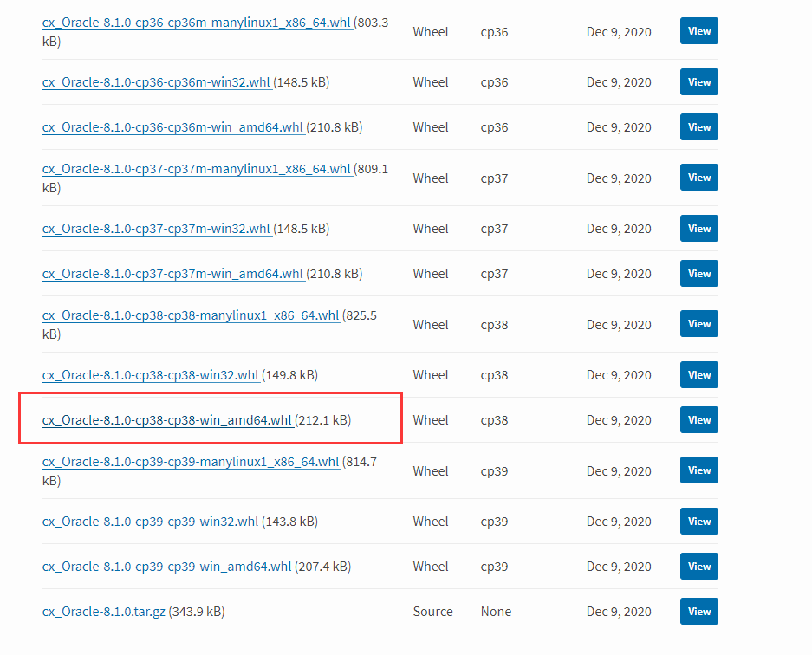View details of cp38-win_amd64 wheel
Screen dimensions: 812x655
click(699, 420)
